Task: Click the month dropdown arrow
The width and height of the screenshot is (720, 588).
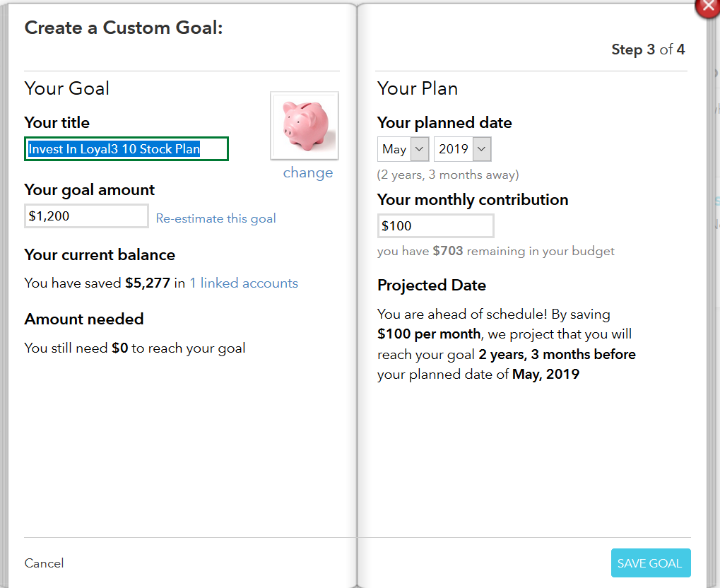Action: coord(420,149)
